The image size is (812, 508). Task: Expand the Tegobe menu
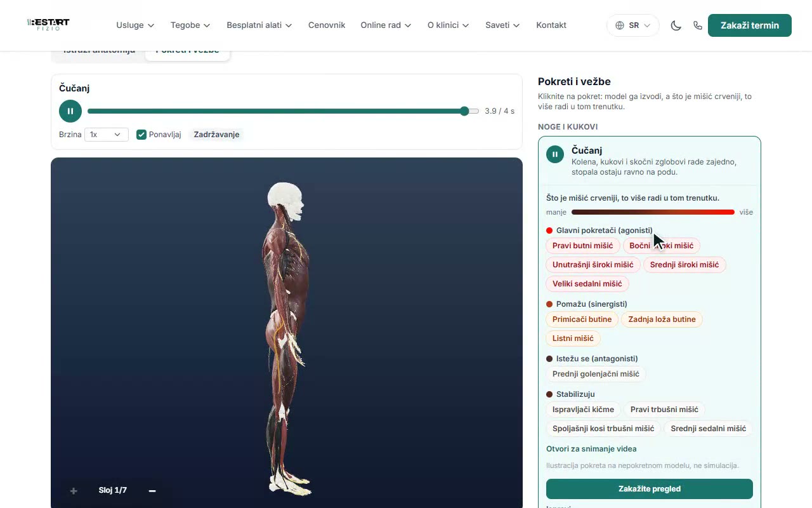(190, 25)
